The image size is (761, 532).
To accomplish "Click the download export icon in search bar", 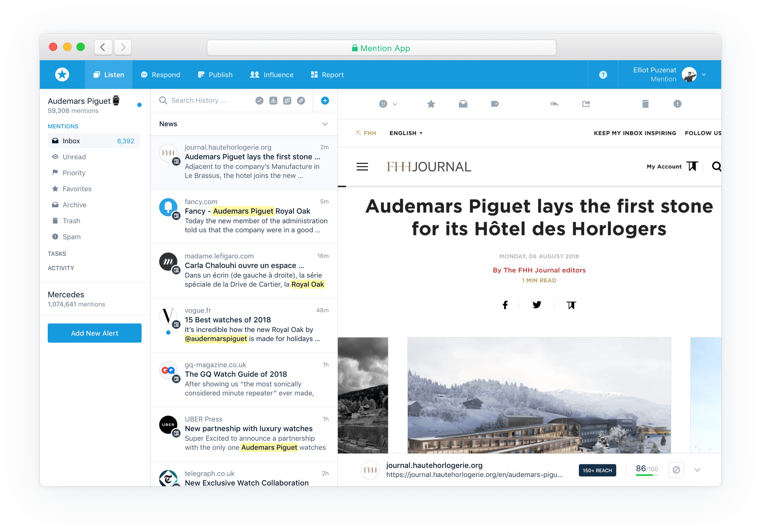I will point(273,100).
